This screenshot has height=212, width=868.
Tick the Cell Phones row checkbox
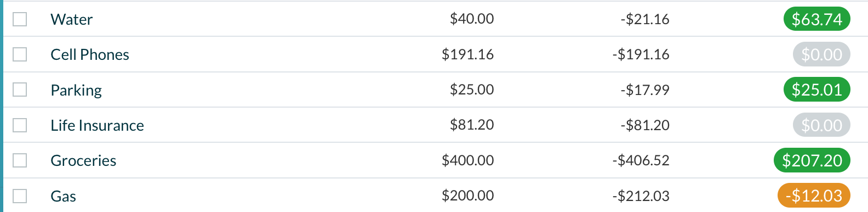click(20, 54)
